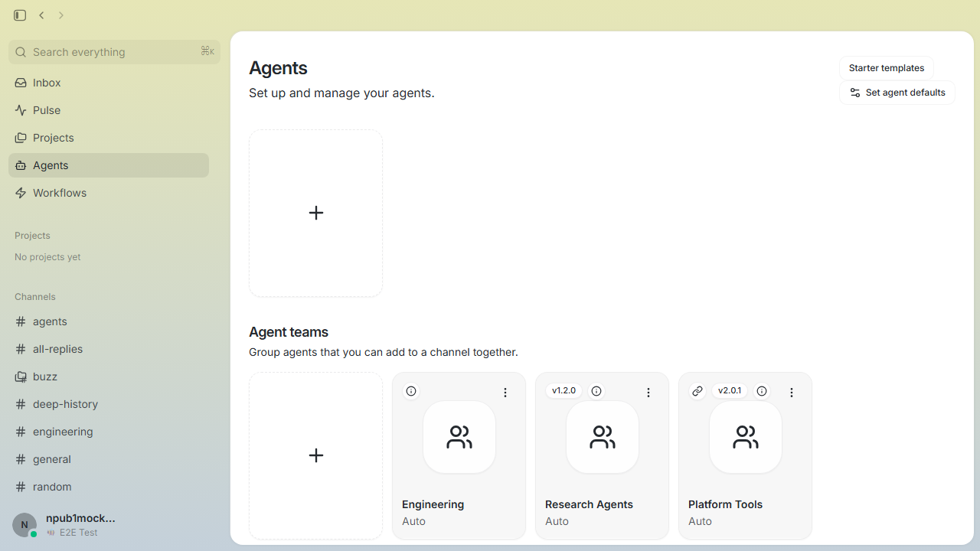The image size is (980, 551).
Task: Click the Starter templates button
Action: coord(887,68)
